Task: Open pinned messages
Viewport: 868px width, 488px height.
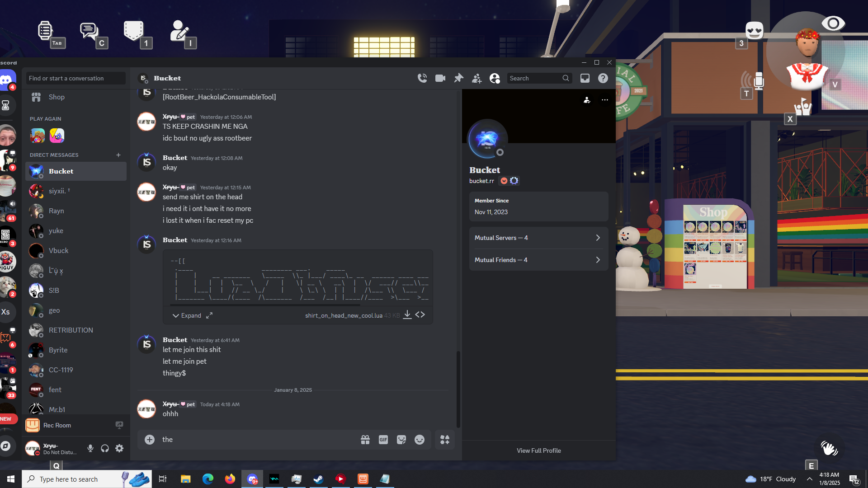Action: [x=458, y=78]
